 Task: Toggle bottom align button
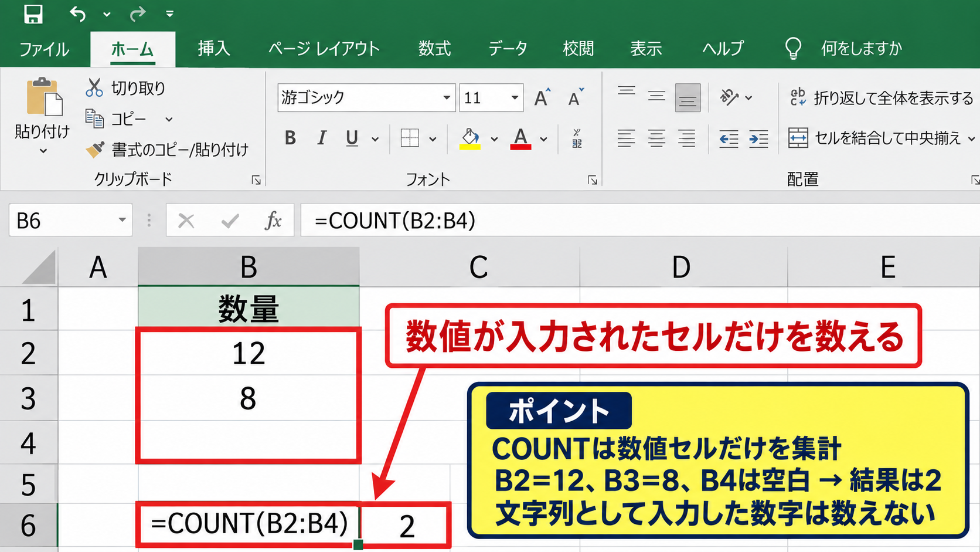point(688,97)
